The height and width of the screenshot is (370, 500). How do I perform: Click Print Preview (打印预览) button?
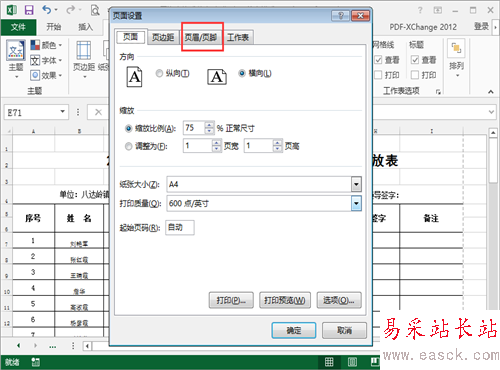click(x=285, y=300)
